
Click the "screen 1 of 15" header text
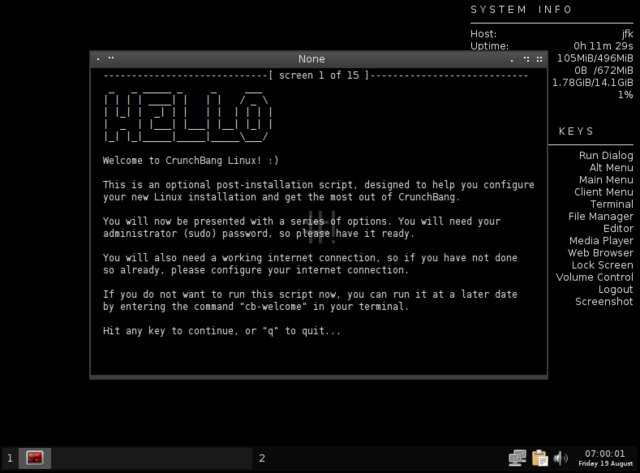point(319,76)
